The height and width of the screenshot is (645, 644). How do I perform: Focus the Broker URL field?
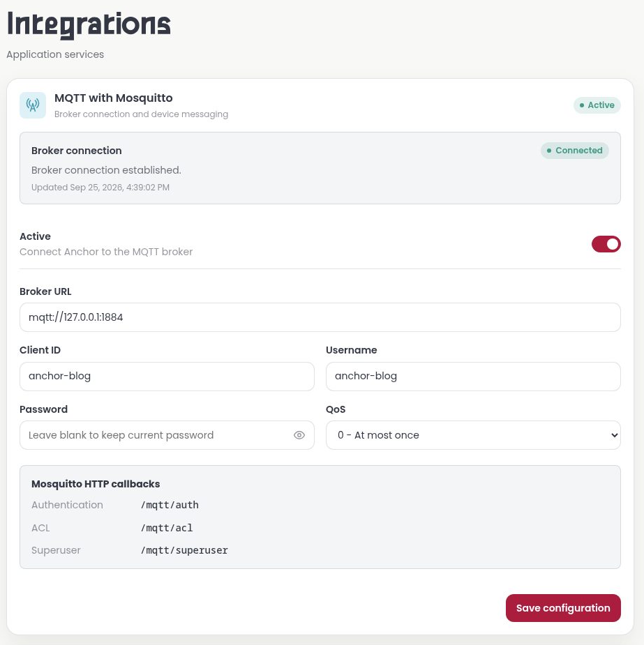(320, 317)
